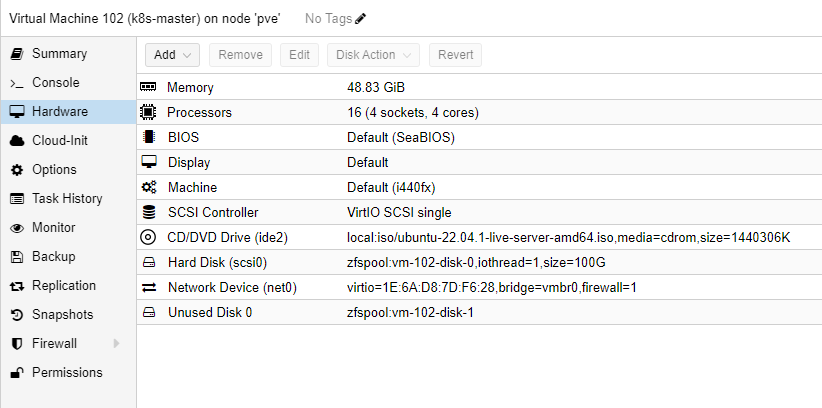Viewport: 822px width, 408px height.
Task: Click the SCSI Controller database icon
Action: click(149, 212)
